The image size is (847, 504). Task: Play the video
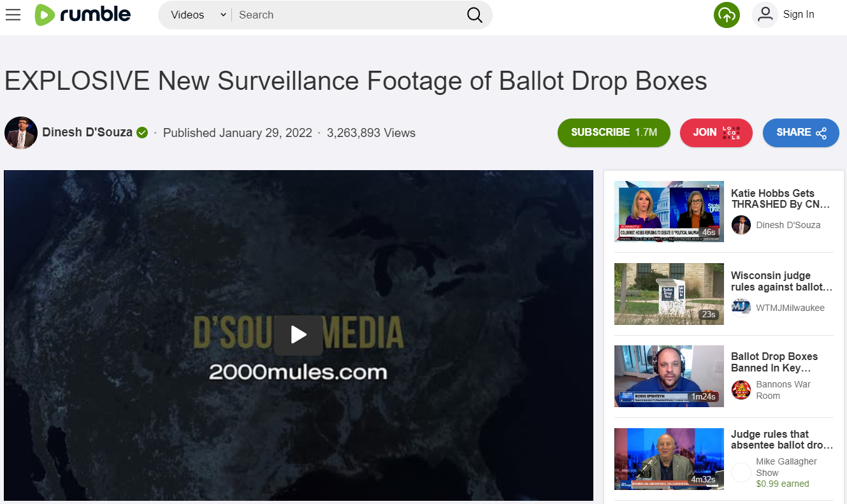298,335
